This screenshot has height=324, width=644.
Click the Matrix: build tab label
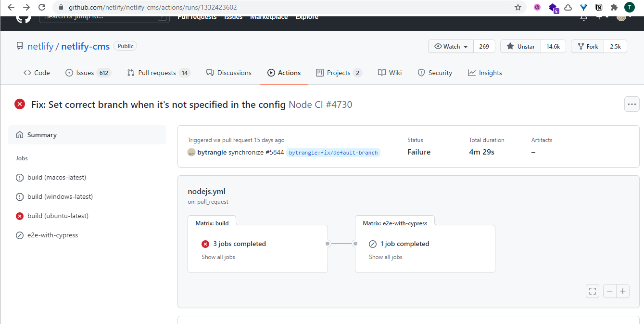pos(212,223)
